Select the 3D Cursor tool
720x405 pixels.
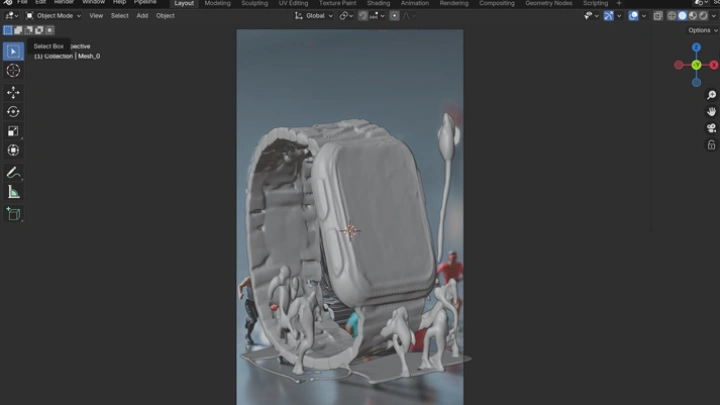tap(13, 70)
